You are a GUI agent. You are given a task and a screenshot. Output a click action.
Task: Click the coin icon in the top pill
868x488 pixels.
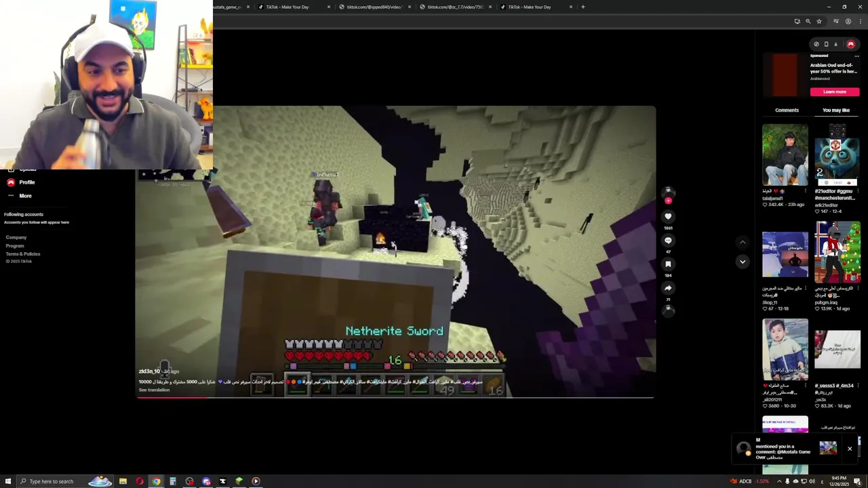[816, 44]
